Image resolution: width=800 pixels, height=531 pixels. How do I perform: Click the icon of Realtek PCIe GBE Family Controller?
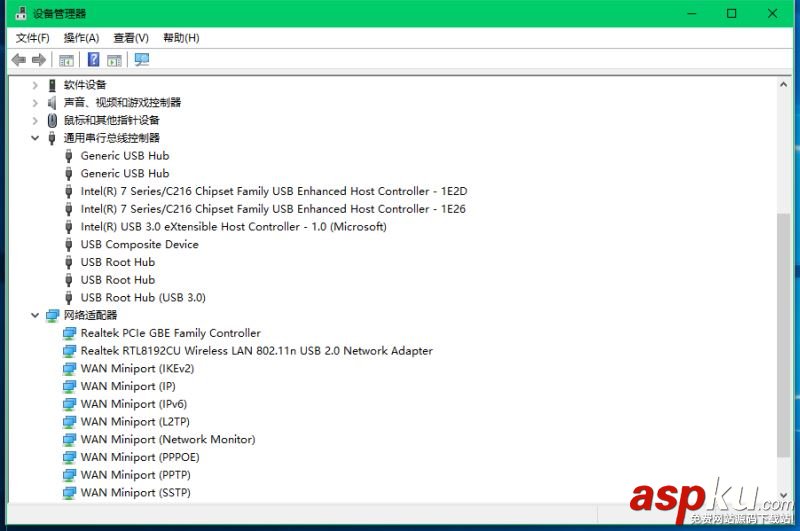point(69,334)
